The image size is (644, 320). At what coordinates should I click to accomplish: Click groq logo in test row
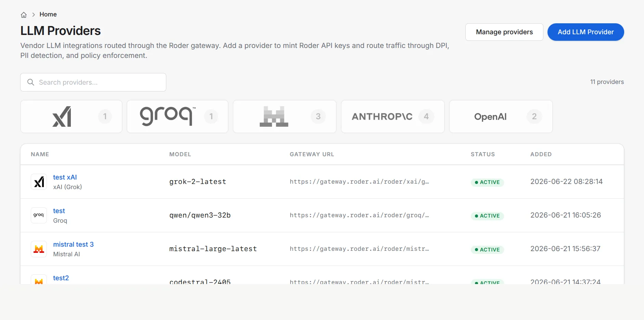39,215
